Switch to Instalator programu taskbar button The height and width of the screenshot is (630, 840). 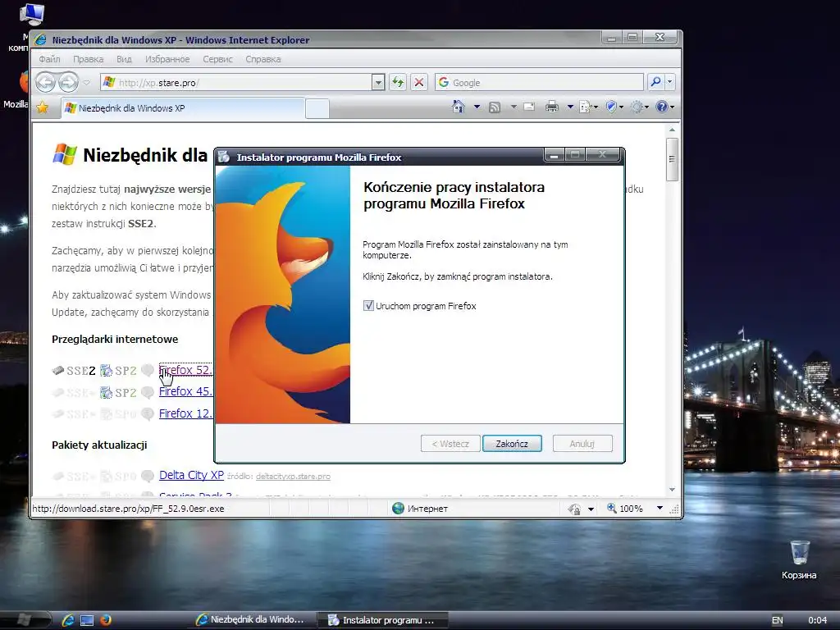tap(382, 620)
